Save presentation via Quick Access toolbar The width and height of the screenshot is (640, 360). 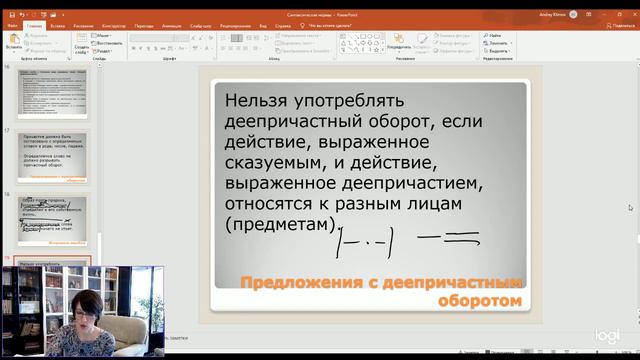click(12, 15)
